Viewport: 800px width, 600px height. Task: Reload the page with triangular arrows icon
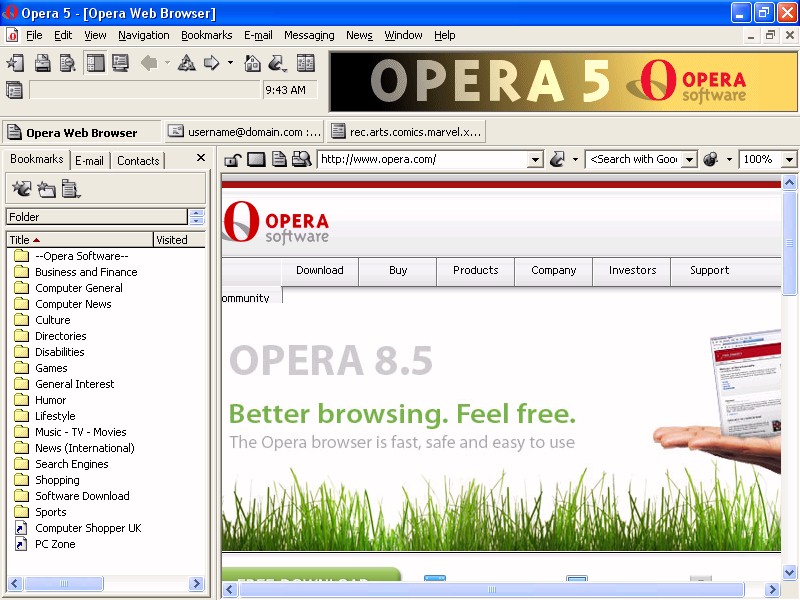click(x=186, y=63)
